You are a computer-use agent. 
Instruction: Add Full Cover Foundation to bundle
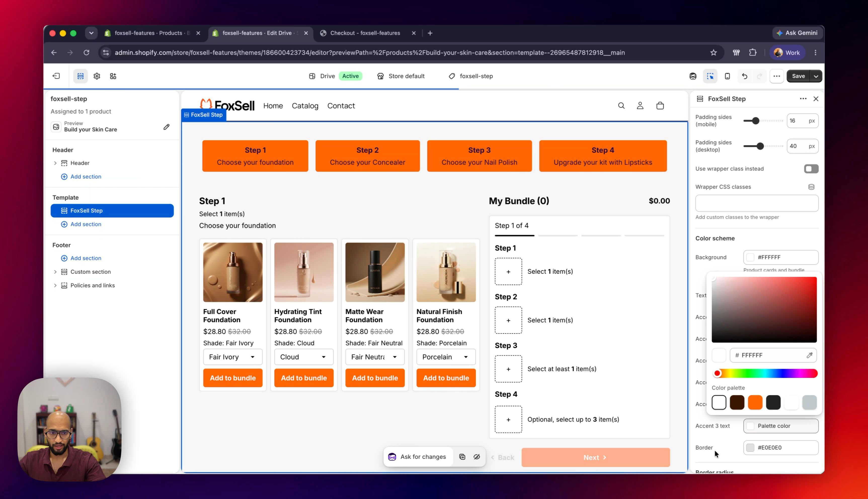[x=233, y=378]
